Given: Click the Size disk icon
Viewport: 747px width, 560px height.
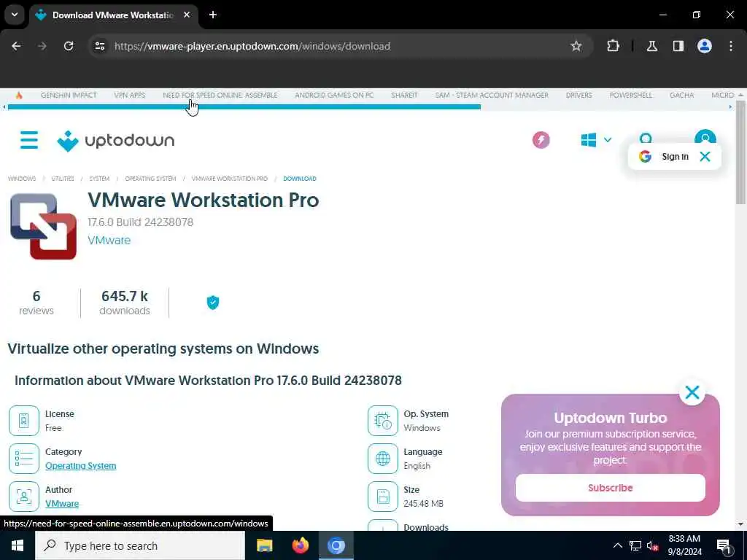Looking at the screenshot, I should tap(382, 496).
